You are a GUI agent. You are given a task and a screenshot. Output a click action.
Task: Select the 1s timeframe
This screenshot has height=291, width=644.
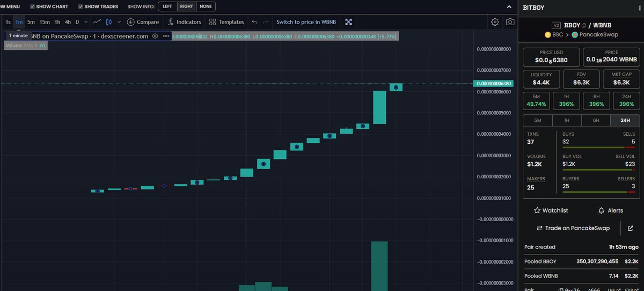tap(8, 22)
